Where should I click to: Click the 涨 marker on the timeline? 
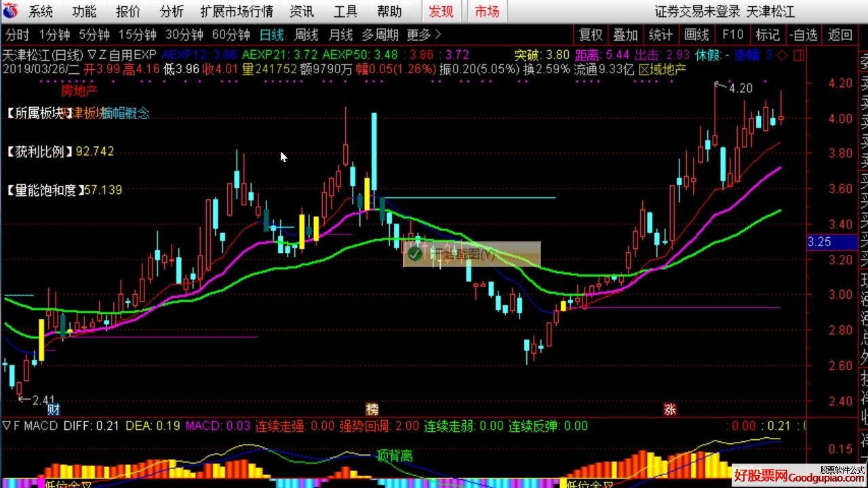pos(670,409)
